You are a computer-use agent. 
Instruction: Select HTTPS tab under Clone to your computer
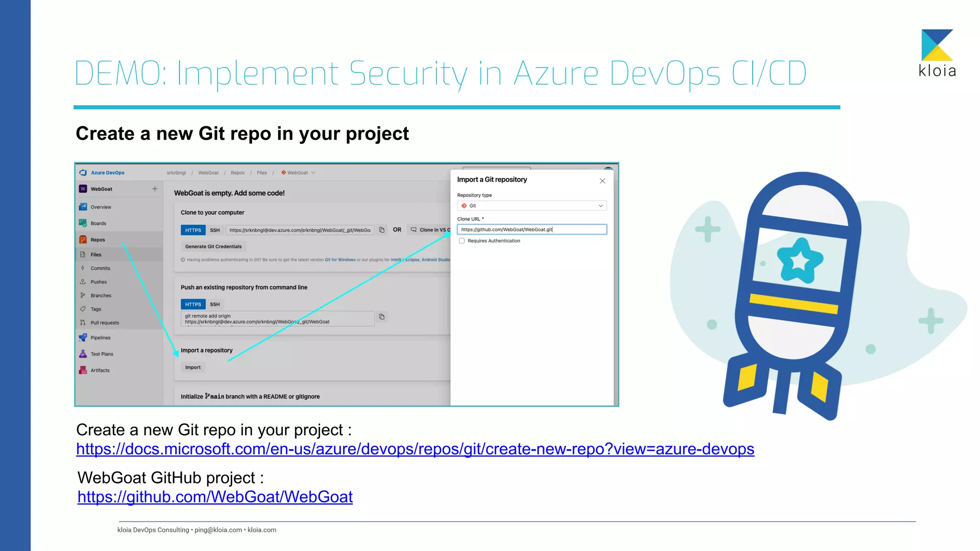point(193,230)
